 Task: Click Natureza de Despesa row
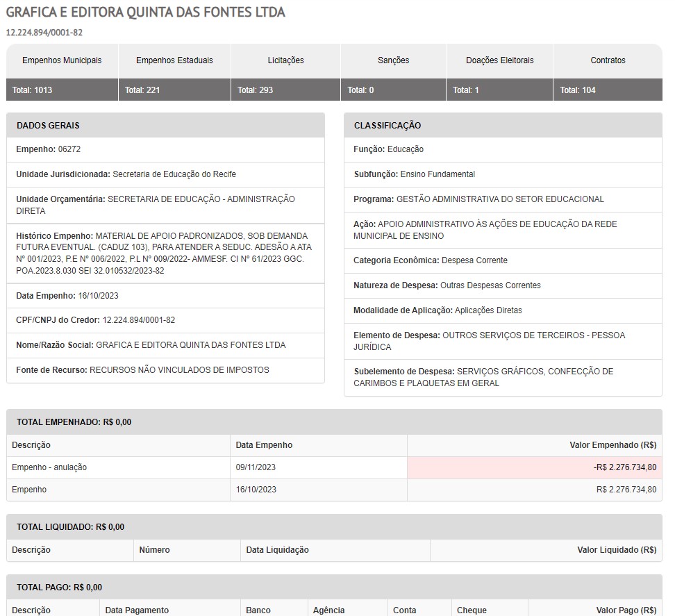[x=503, y=285]
